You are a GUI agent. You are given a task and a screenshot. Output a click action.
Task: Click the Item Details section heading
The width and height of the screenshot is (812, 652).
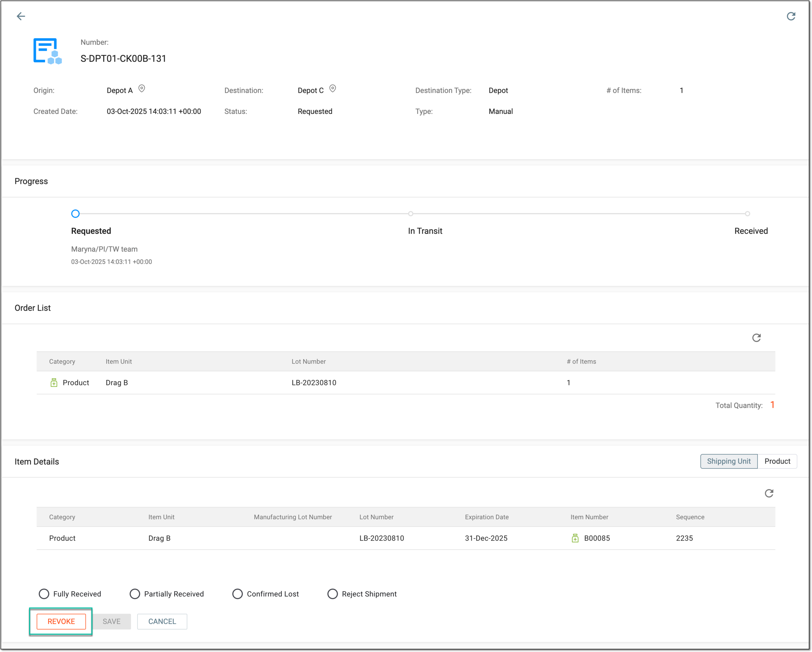click(36, 461)
